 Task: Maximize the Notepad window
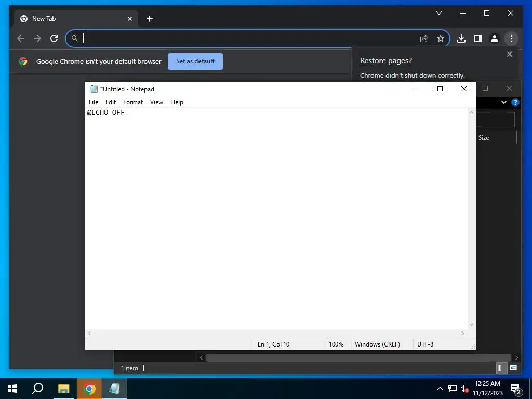click(x=440, y=89)
